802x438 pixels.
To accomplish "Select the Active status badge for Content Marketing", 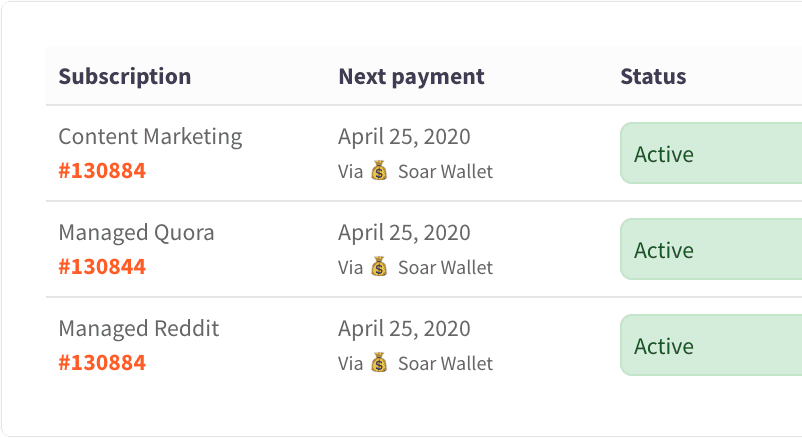I will (711, 153).
